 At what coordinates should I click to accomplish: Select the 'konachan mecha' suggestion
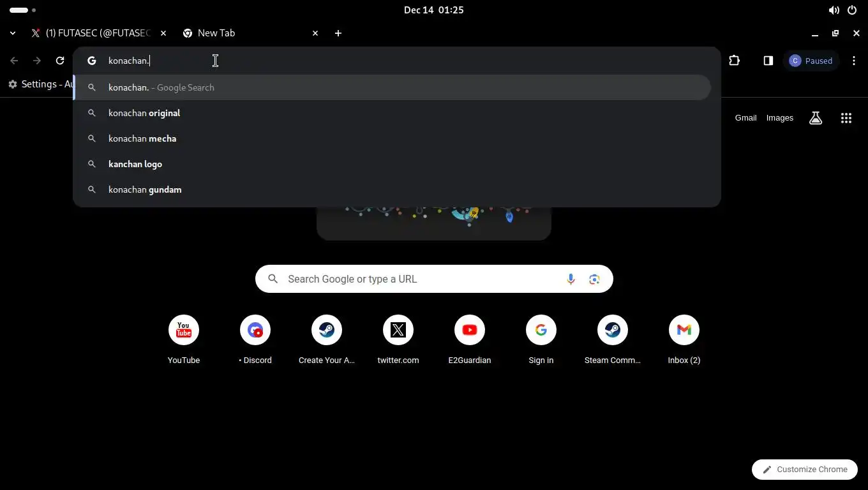[x=392, y=138]
